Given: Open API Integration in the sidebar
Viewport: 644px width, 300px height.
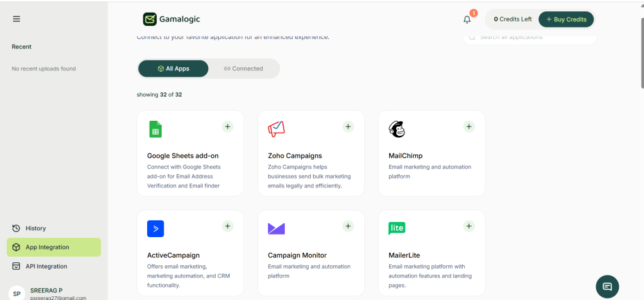Looking at the screenshot, I should [x=54, y=266].
